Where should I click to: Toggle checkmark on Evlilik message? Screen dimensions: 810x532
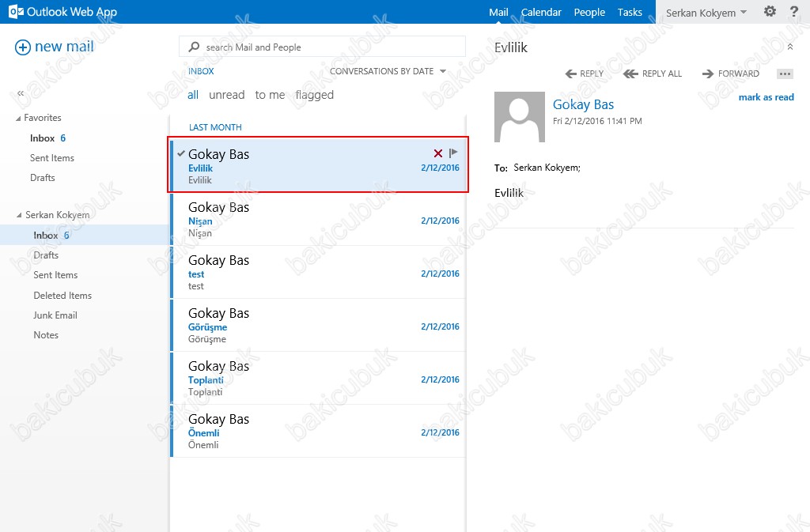click(181, 153)
